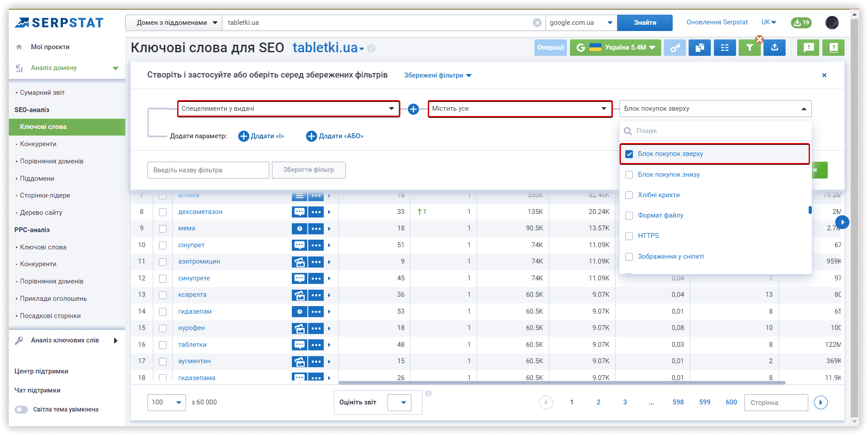Open the column list view icon

(725, 47)
